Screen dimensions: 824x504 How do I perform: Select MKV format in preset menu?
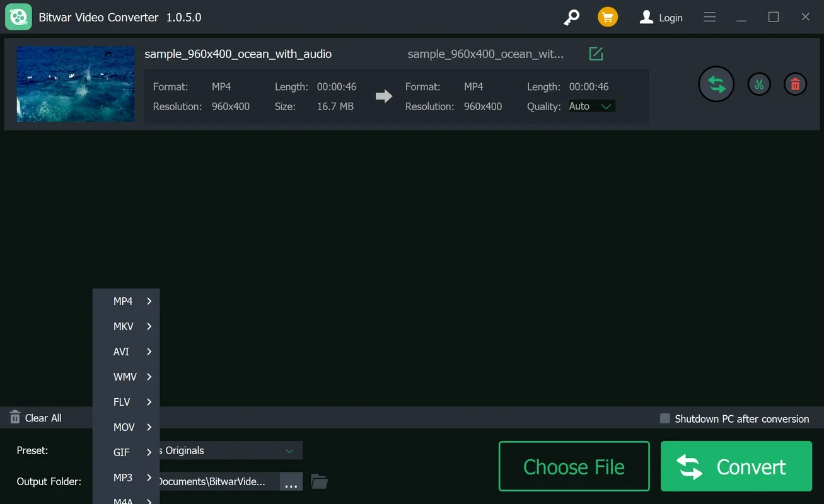[126, 326]
